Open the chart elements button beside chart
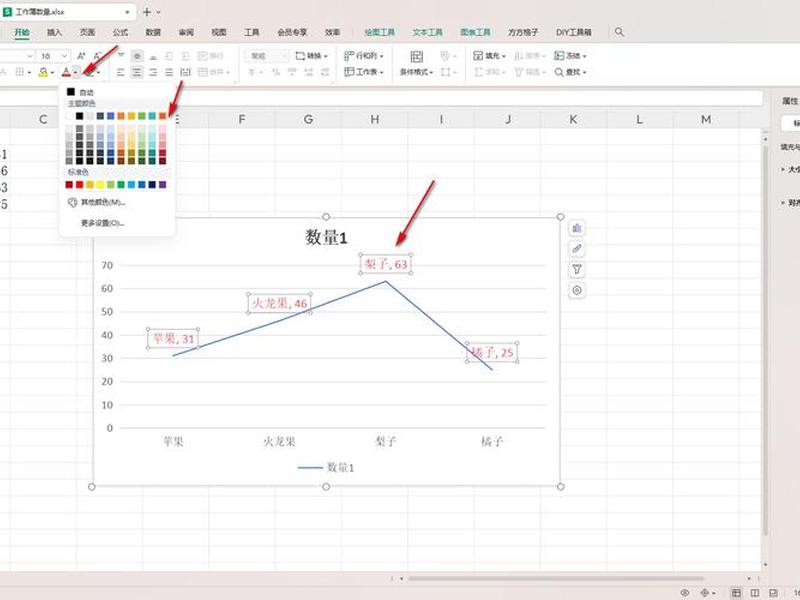Screen dimensions: 800x600 (x=577, y=228)
